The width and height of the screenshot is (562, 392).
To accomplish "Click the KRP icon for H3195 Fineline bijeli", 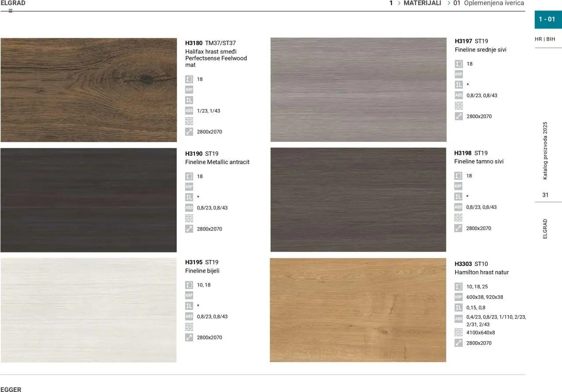I will click(189, 295).
